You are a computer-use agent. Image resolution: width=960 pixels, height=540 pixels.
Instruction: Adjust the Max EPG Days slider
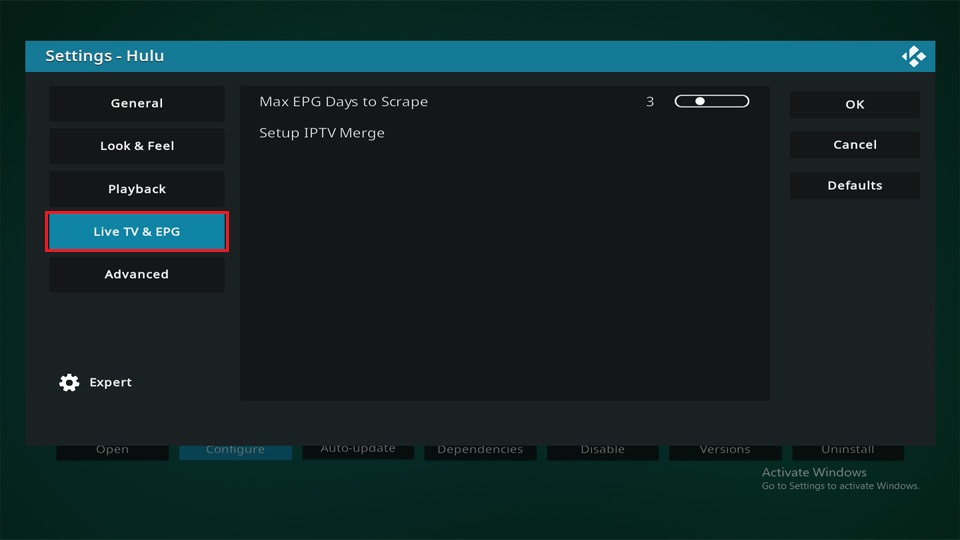click(x=711, y=101)
